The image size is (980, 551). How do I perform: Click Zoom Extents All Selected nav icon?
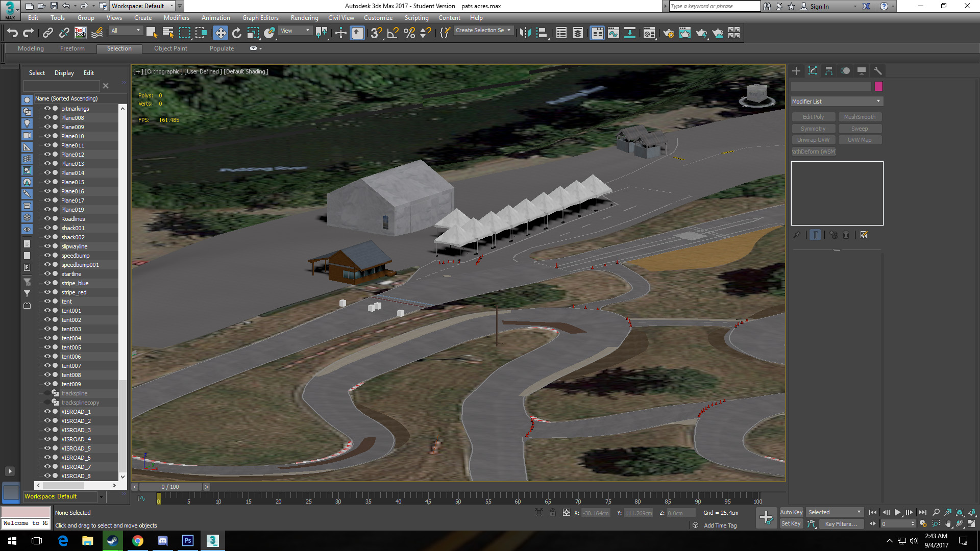pyautogui.click(x=972, y=512)
